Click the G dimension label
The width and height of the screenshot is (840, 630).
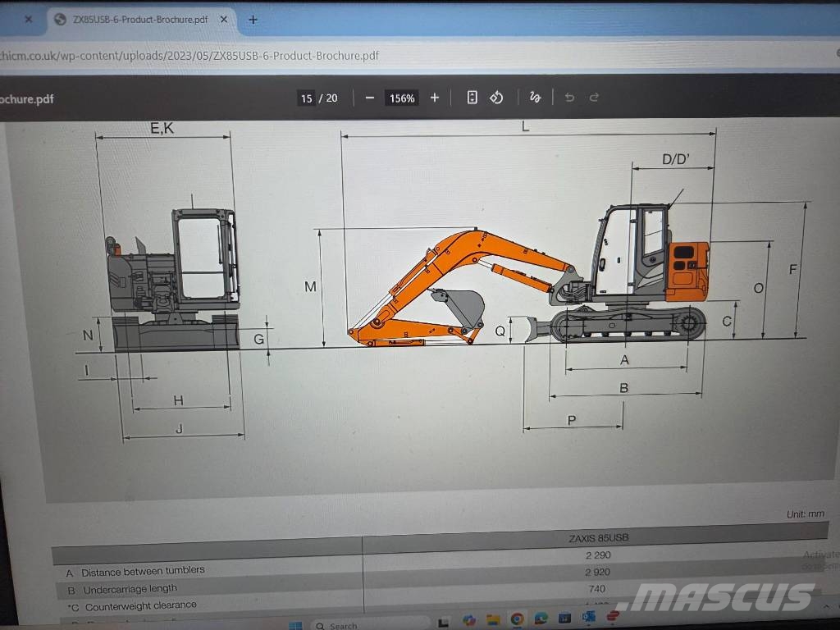258,339
